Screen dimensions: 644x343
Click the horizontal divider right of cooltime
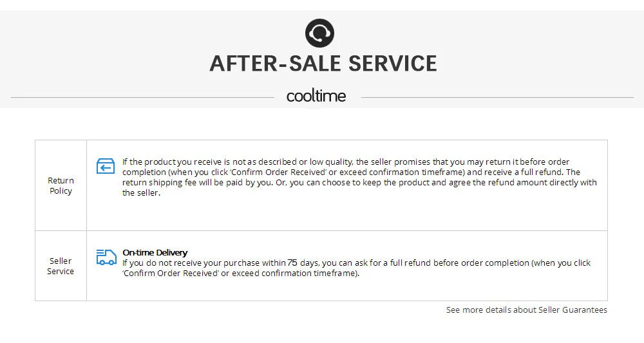497,97
